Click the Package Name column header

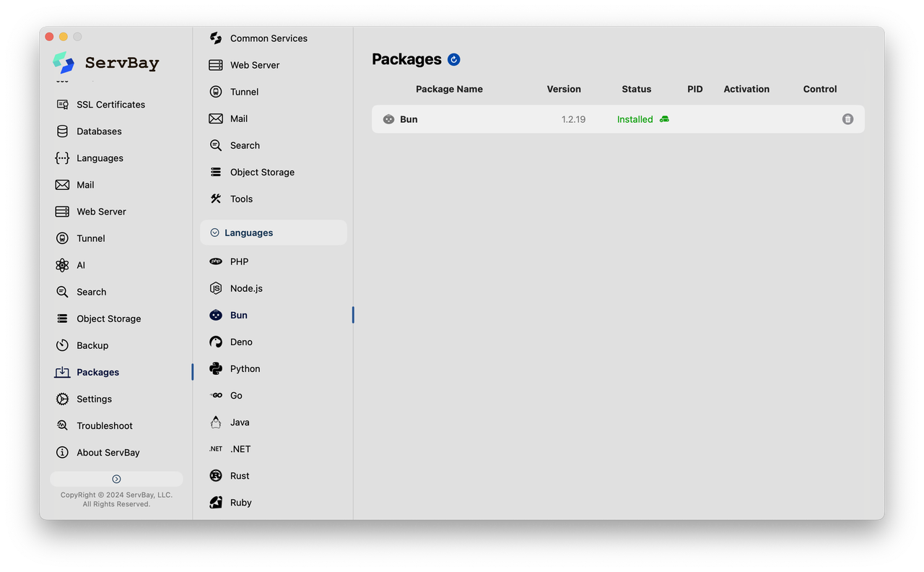tap(449, 89)
